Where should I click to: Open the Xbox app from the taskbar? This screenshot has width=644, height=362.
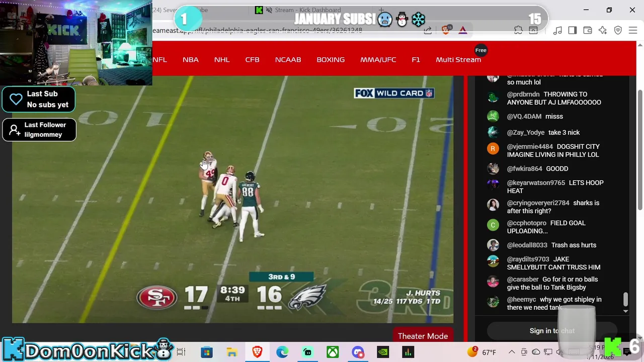click(x=333, y=352)
